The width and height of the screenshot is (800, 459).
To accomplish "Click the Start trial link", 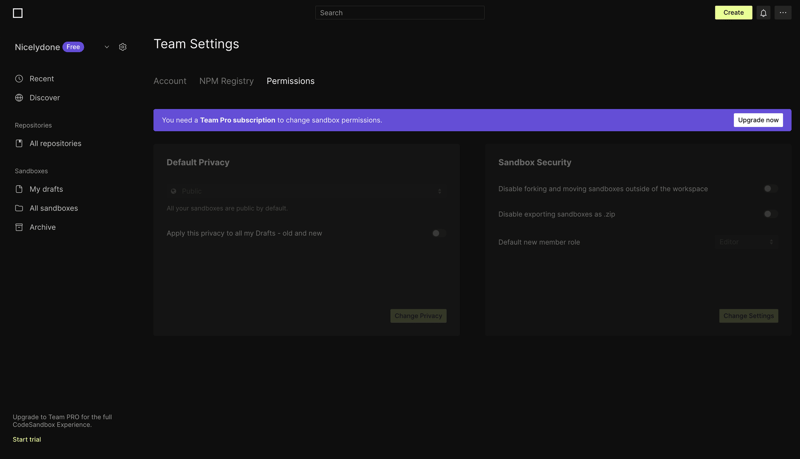I will (x=27, y=439).
